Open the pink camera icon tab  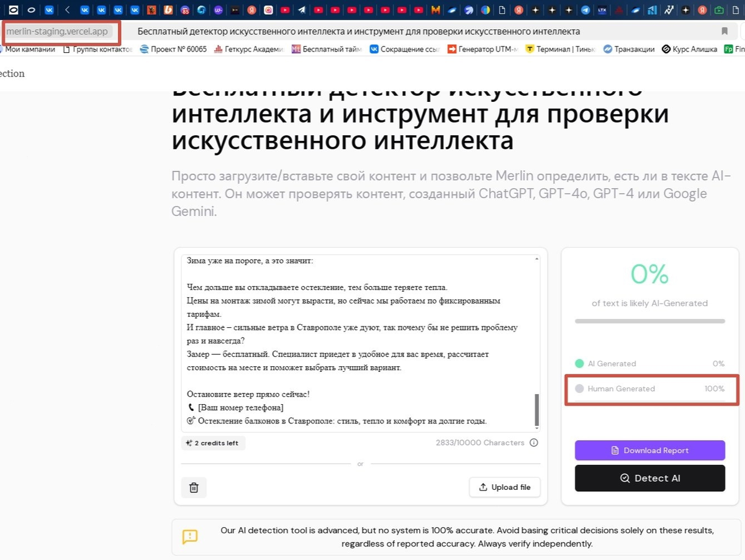click(268, 10)
